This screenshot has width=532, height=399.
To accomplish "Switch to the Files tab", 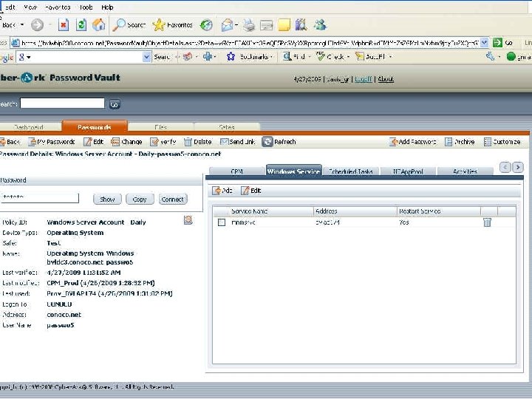I will (161, 127).
